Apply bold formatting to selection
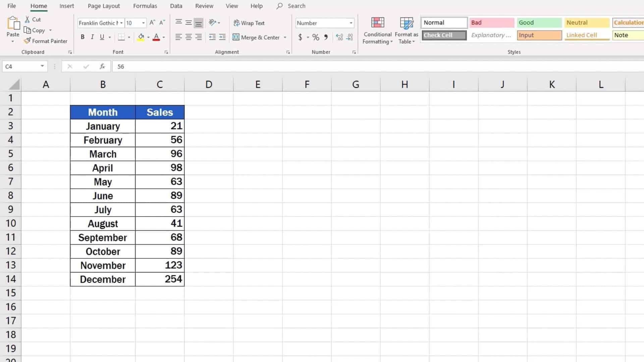Screen dimensions: 644x362 pyautogui.click(x=83, y=37)
